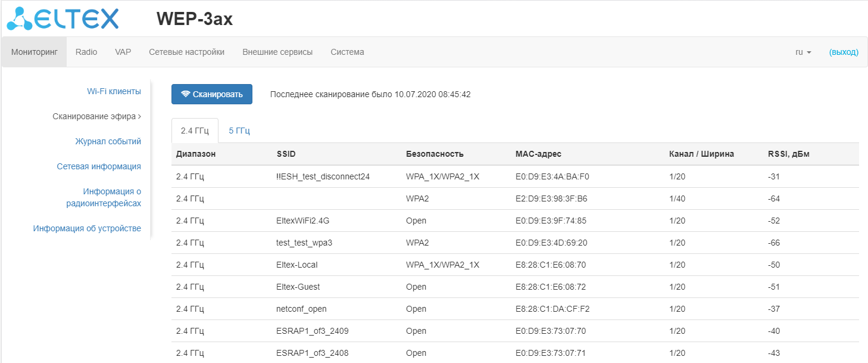Click the (выход) logout link
The height and width of the screenshot is (363, 868).
click(844, 52)
